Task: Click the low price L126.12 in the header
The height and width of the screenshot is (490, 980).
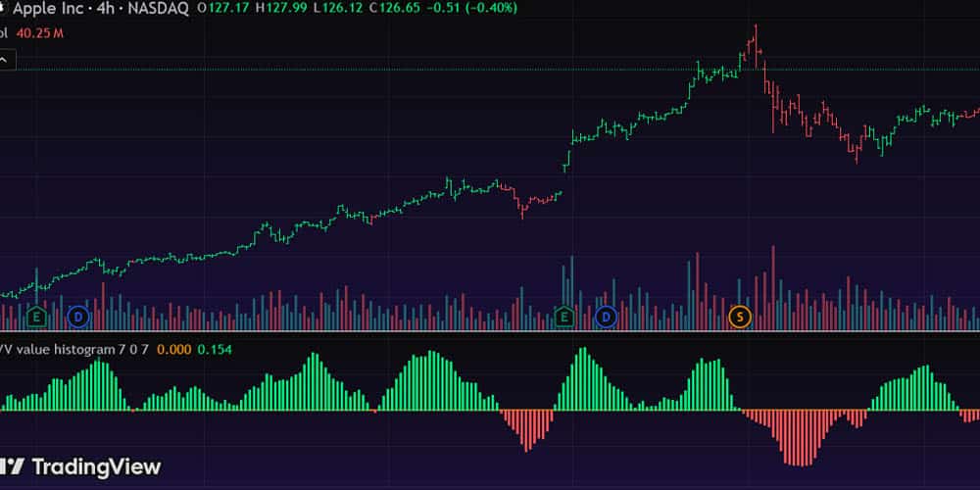Action: click(338, 9)
